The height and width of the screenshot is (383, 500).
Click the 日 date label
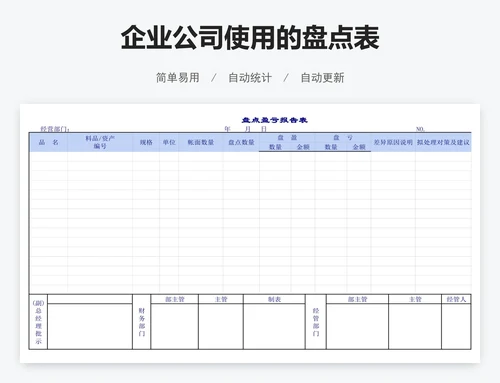[x=264, y=129]
